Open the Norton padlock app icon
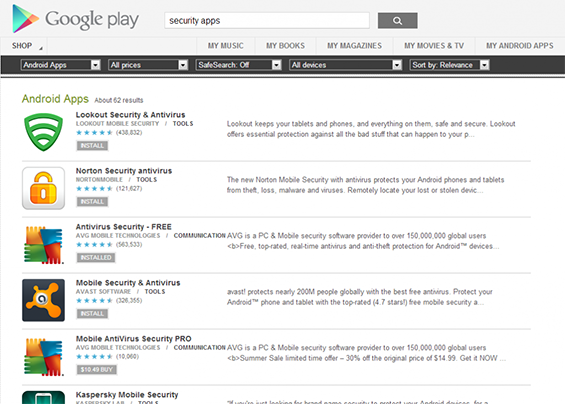The height and width of the screenshot is (404, 565). [x=44, y=188]
